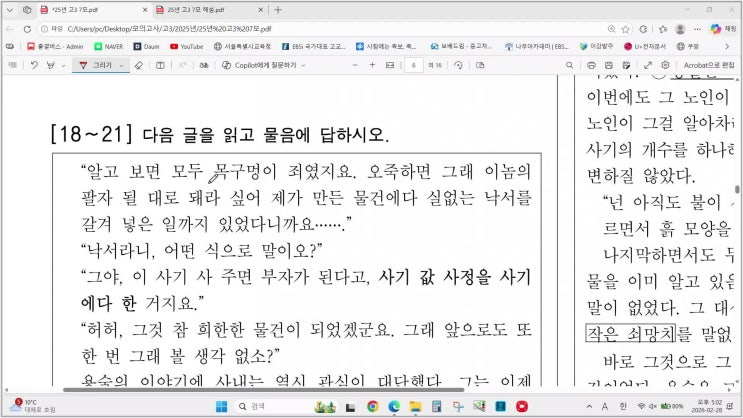
Task: Expand the 그리기 pen options dropdown arrow
Action: pos(121,65)
